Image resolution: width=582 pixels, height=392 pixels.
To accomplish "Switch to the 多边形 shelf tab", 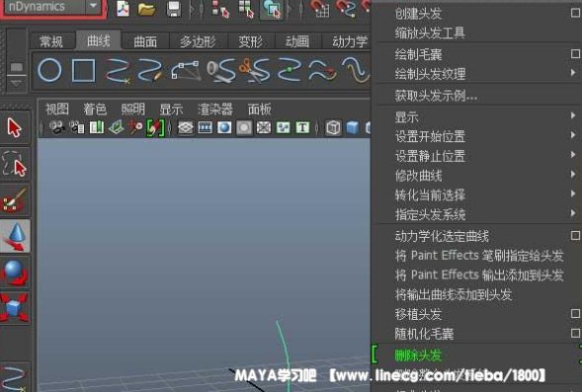I will pyautogui.click(x=198, y=41).
